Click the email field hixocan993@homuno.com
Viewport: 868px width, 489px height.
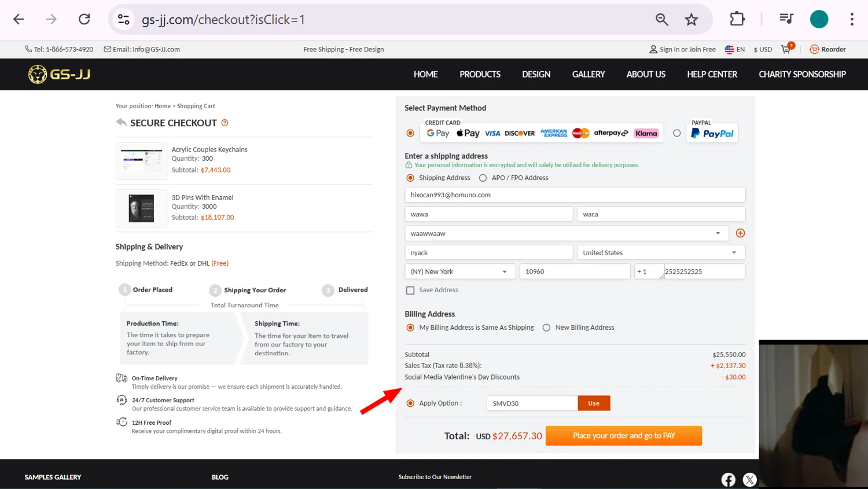tap(575, 195)
